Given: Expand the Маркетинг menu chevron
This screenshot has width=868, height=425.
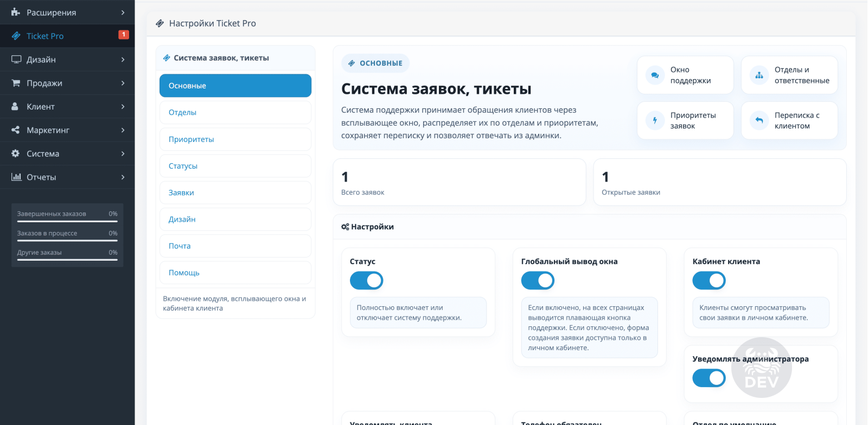Looking at the screenshot, I should [x=123, y=130].
